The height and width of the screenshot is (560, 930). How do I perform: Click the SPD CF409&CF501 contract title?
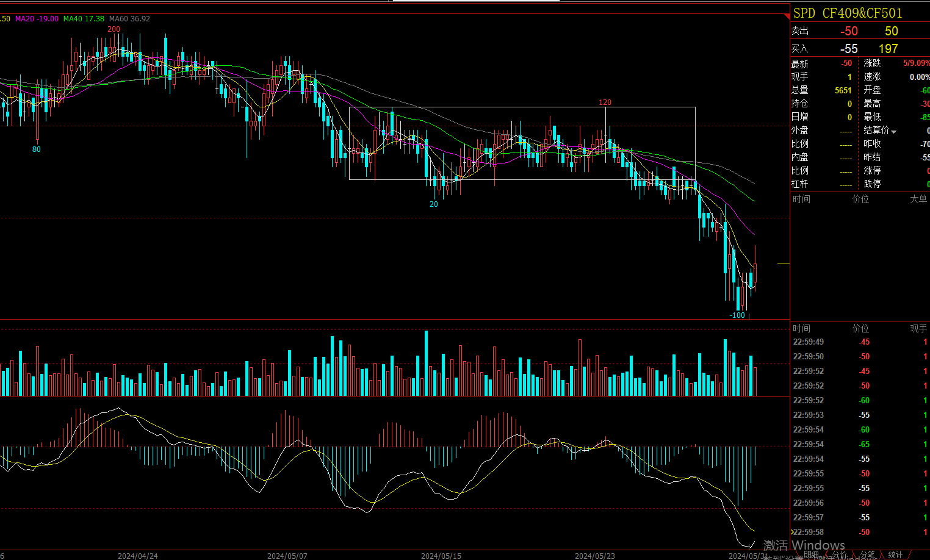click(847, 13)
